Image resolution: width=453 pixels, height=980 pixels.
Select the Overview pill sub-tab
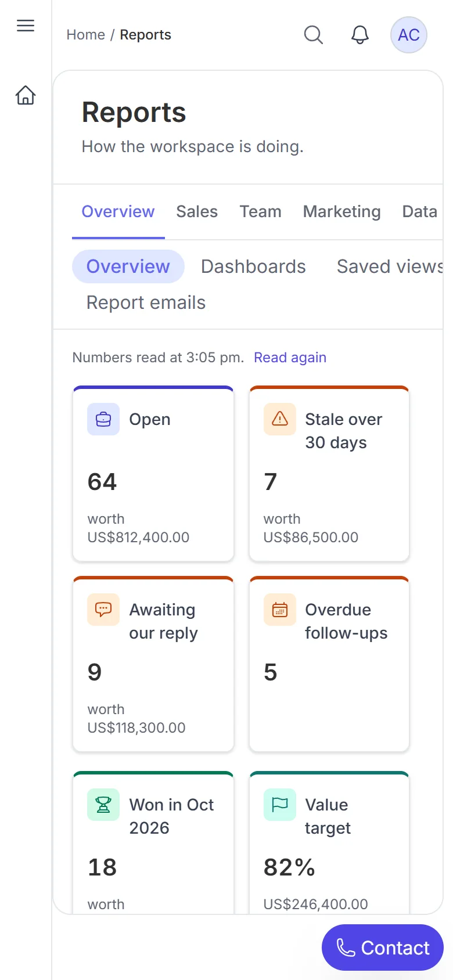128,266
